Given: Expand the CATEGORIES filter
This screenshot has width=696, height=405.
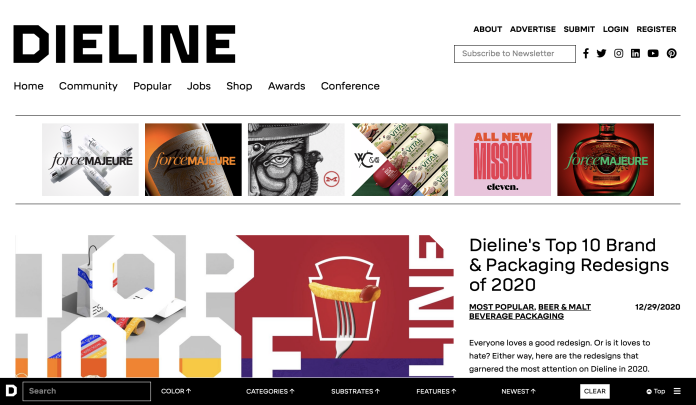Looking at the screenshot, I should (270, 391).
